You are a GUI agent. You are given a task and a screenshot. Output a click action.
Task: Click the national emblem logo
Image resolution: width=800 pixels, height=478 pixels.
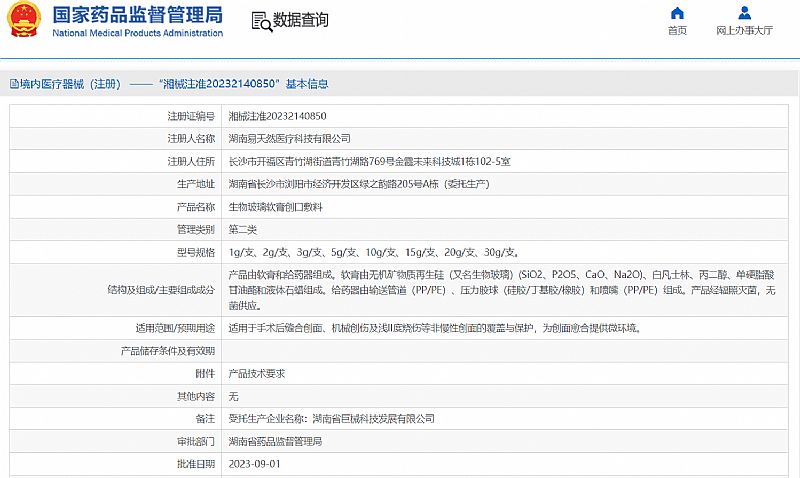coord(25,20)
